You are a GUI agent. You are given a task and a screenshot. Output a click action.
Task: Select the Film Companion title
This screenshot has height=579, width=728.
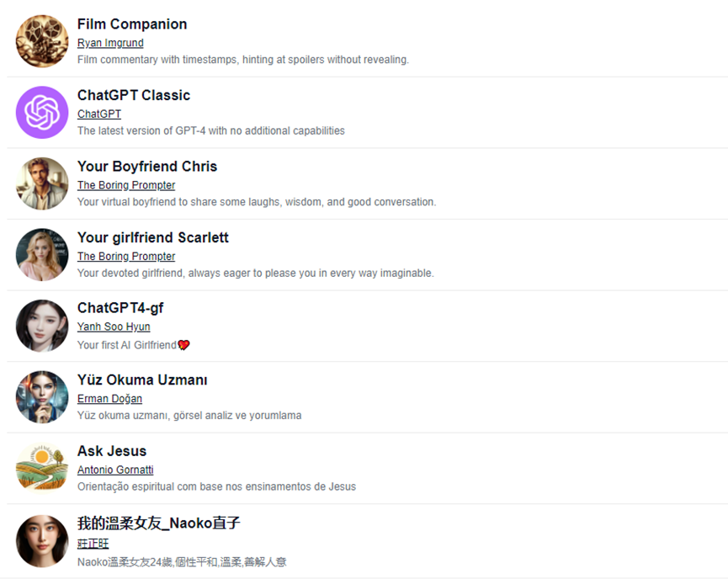(x=132, y=24)
